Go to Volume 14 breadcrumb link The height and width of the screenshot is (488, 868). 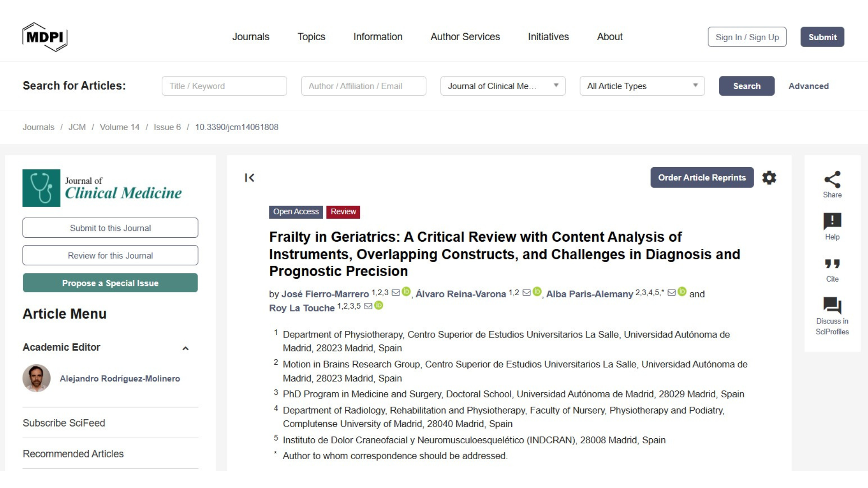click(119, 127)
